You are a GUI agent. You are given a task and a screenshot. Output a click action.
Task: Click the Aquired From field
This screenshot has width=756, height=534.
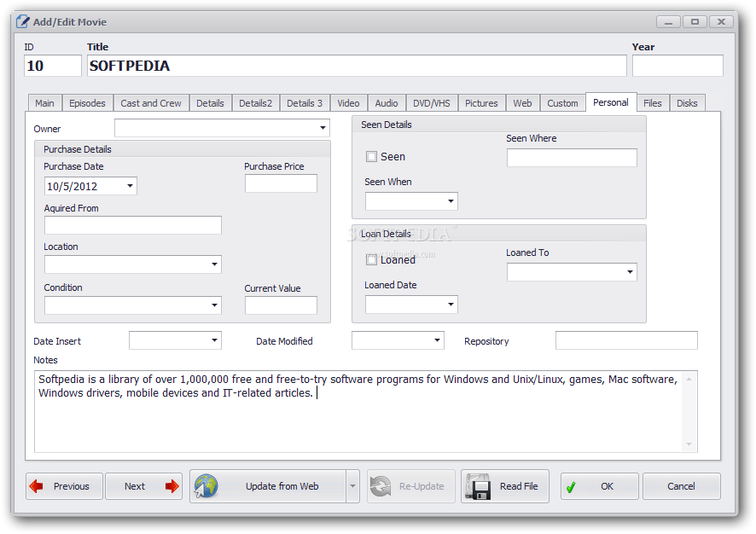pos(133,225)
